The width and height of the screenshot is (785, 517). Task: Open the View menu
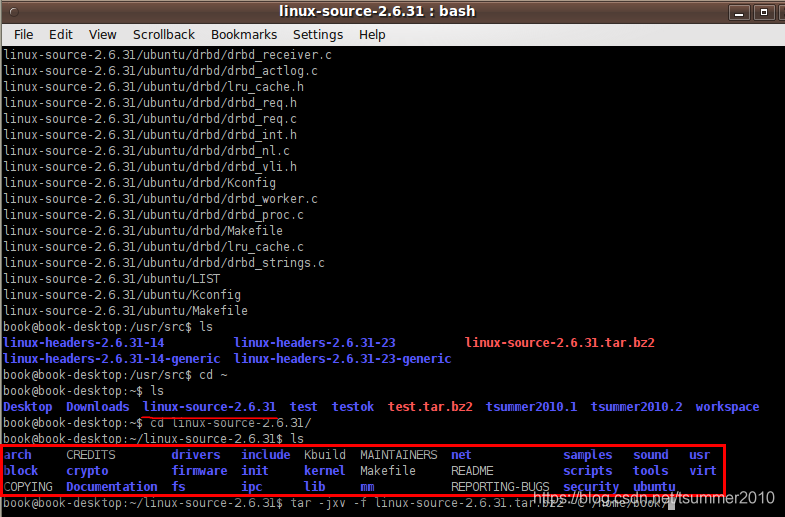coord(103,35)
